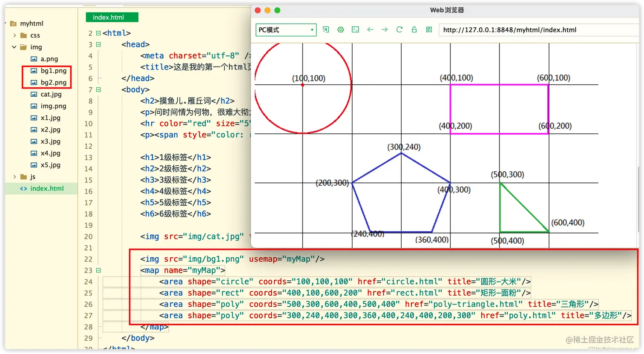This screenshot has height=354, width=644.
Task: Fold the body tag at line 7
Action: coord(98,89)
